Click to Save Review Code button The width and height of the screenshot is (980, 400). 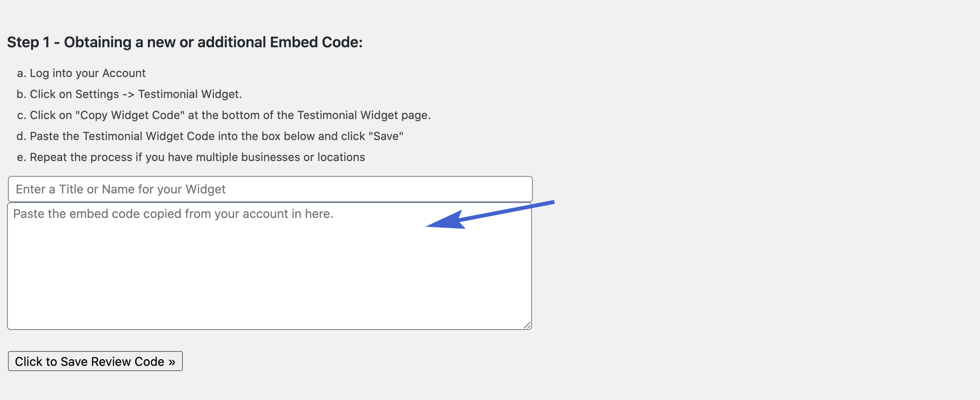(95, 361)
